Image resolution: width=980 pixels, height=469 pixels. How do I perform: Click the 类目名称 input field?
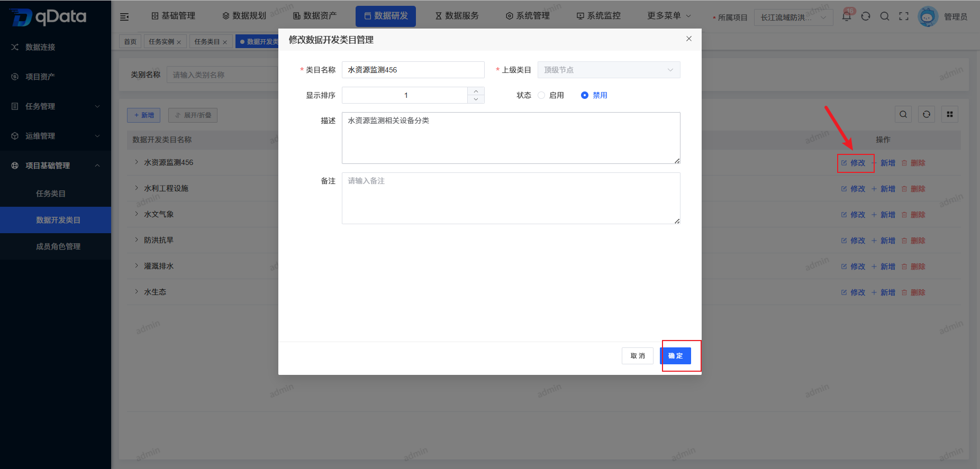413,70
